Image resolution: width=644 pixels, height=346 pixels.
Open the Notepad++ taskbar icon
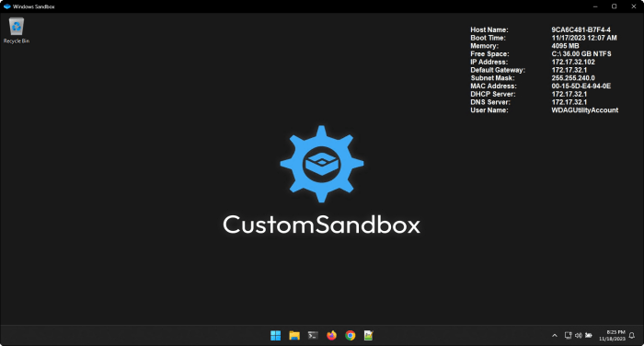pos(368,335)
